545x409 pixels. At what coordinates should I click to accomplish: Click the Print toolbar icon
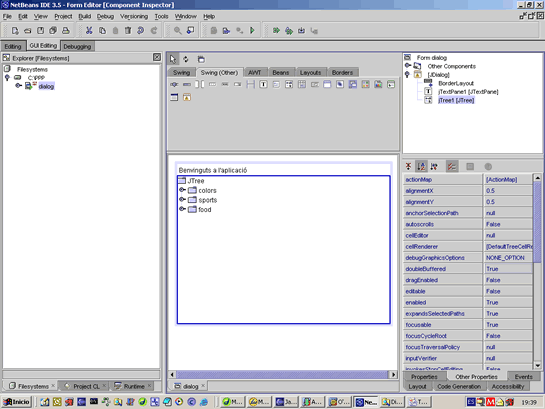(66, 31)
